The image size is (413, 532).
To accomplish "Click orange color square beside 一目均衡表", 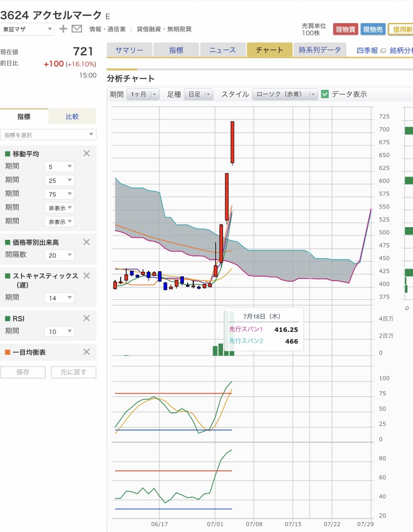I will pyautogui.click(x=8, y=352).
